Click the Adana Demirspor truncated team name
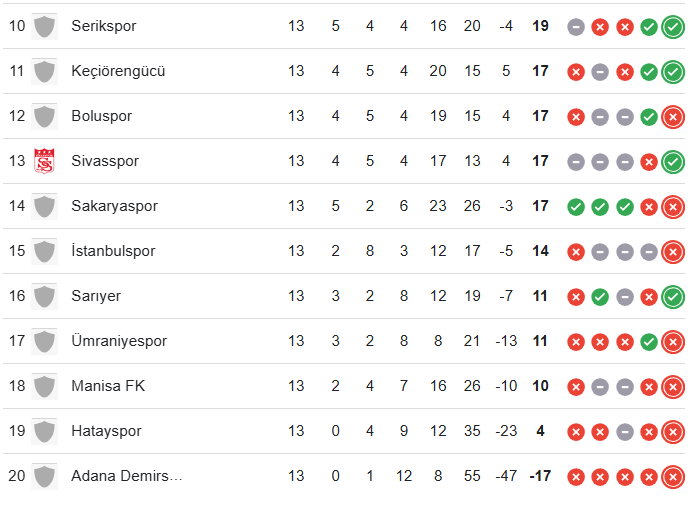 point(126,476)
